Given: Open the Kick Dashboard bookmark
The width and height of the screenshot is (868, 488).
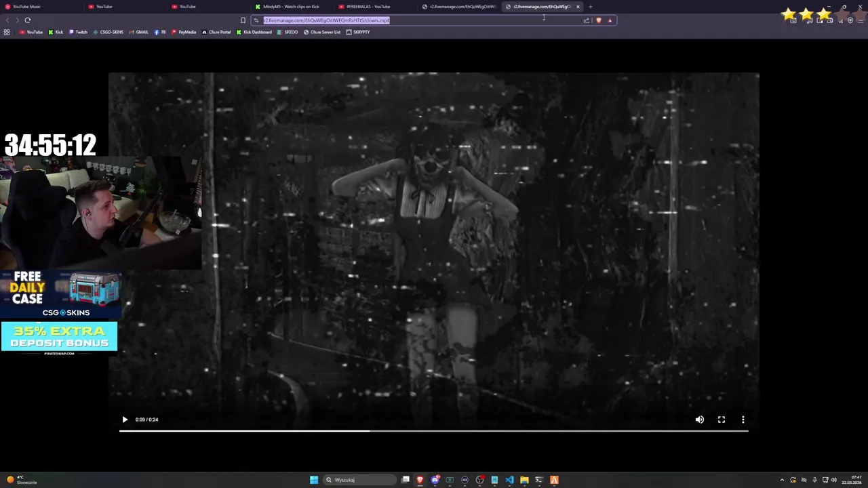Looking at the screenshot, I should tap(254, 32).
